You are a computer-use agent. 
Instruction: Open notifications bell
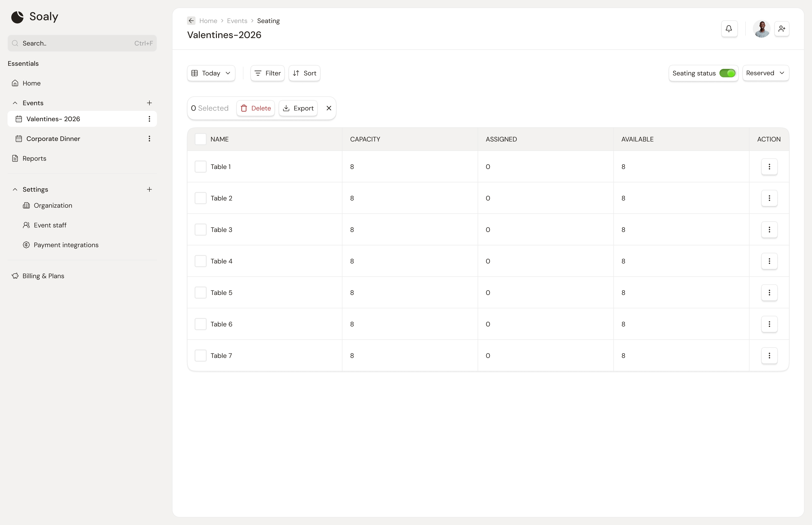pos(729,29)
